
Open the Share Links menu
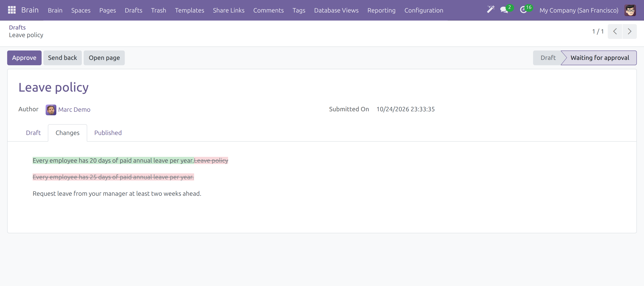click(229, 10)
